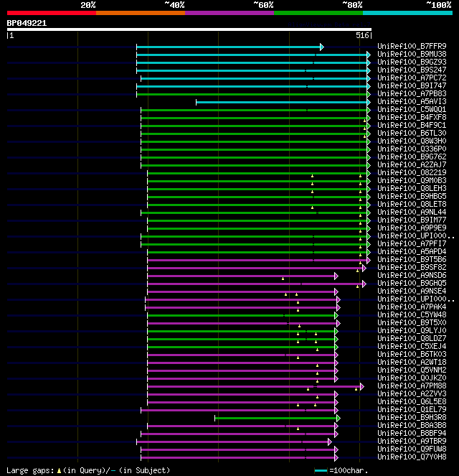The image size is (459, 476).
Task: Click the UniRef100_Q8LDZ7 label
Action: [x=412, y=338]
